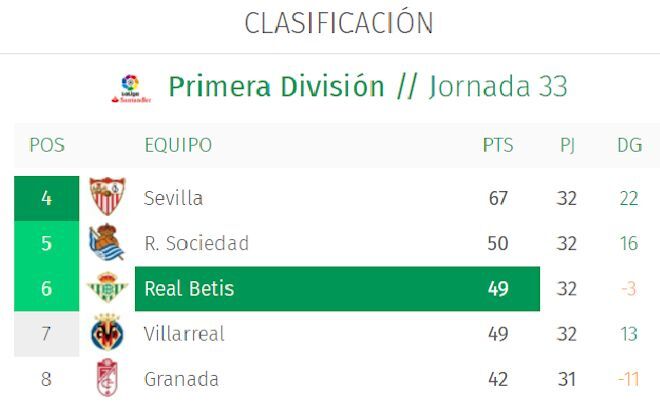
Task: Click the Villarreal club crest
Action: 107,332
